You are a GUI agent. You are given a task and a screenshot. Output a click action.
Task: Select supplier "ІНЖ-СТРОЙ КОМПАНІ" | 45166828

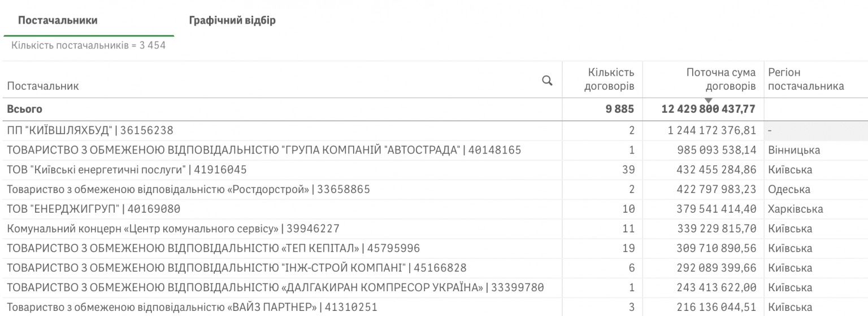click(236, 269)
